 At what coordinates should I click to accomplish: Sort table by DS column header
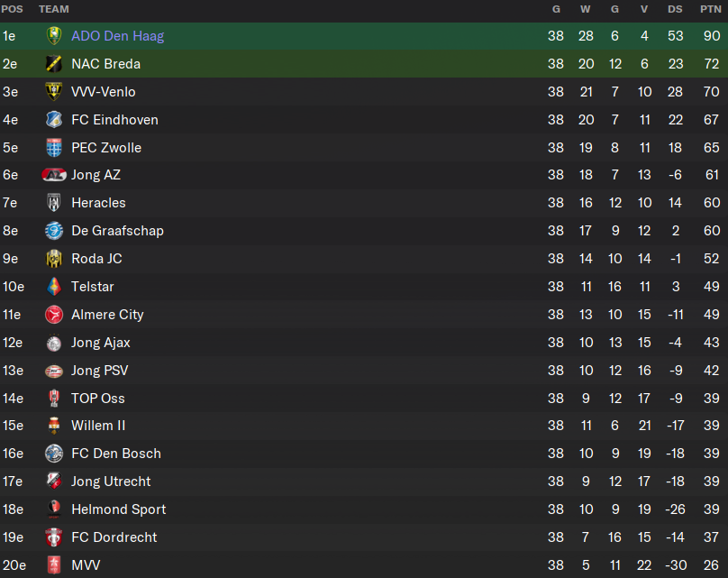coord(675,9)
